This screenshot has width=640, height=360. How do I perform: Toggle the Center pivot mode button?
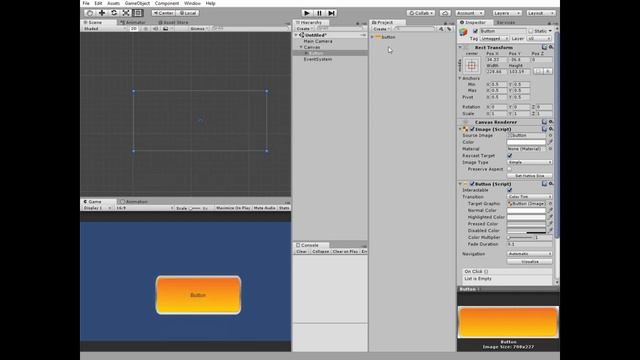(163, 13)
